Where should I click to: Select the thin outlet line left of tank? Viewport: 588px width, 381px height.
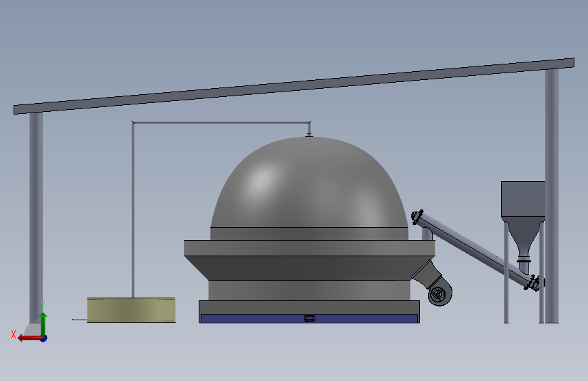(x=79, y=319)
